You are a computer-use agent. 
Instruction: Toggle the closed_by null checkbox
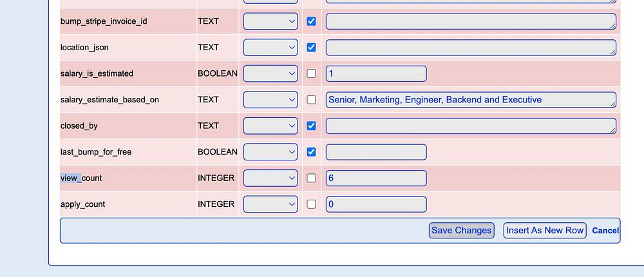[312, 126]
